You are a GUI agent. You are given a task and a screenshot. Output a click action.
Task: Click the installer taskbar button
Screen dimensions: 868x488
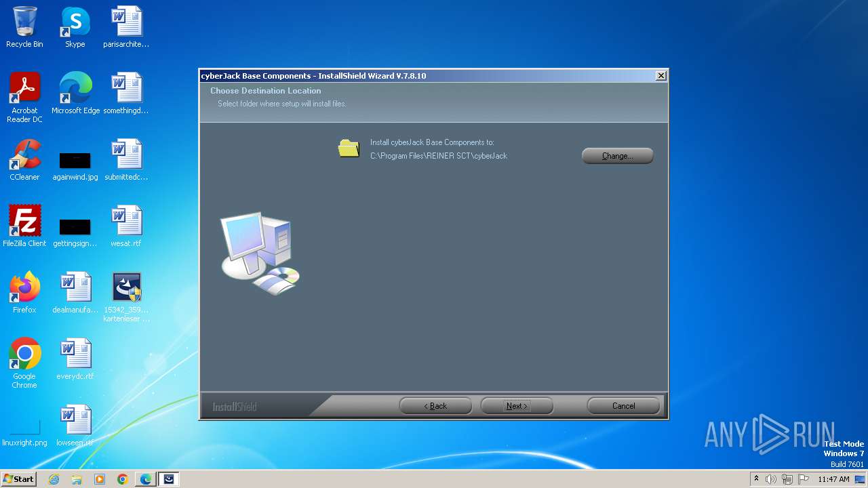169,479
